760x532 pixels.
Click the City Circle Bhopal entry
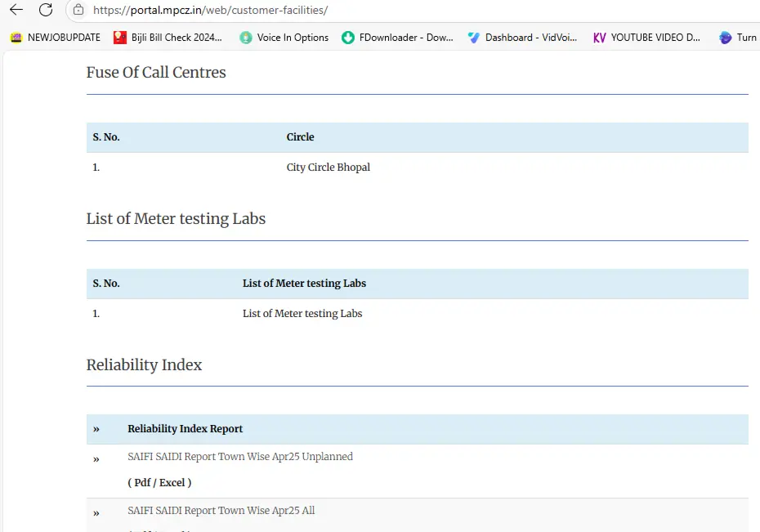tap(329, 168)
